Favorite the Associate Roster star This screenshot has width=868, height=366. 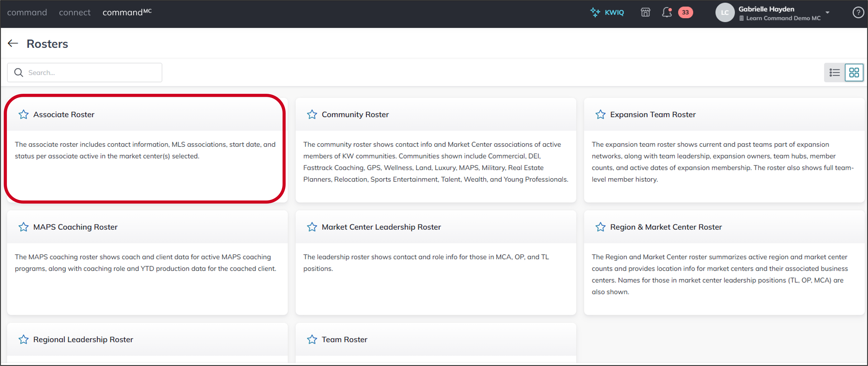pyautogui.click(x=24, y=115)
